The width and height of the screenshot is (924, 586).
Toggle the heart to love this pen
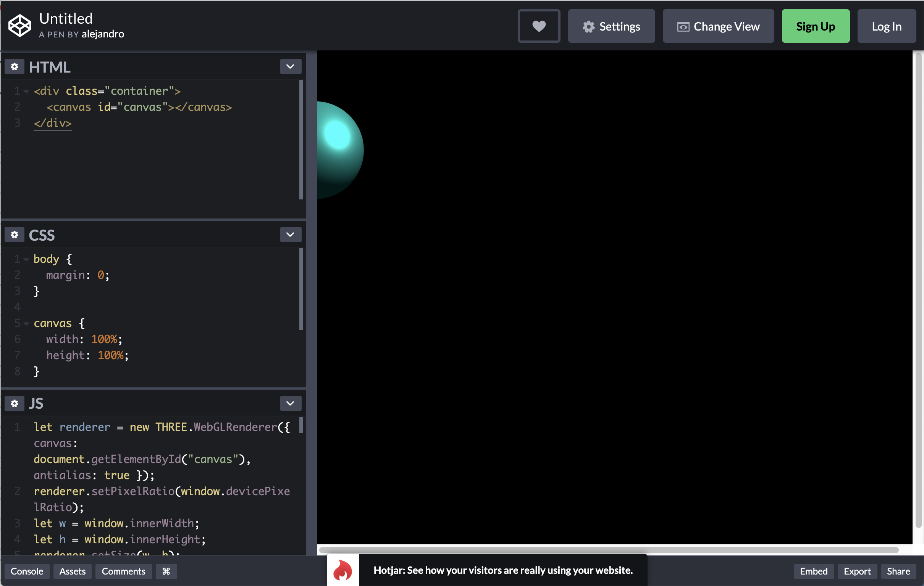coord(539,26)
